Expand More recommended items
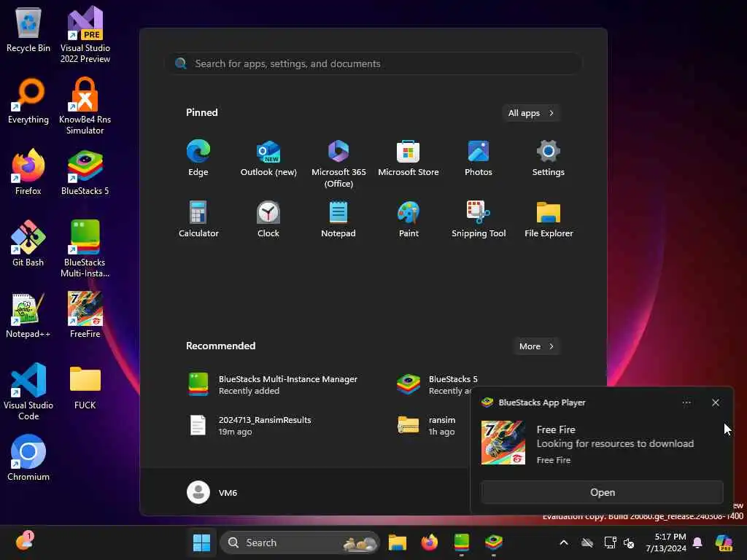 tap(537, 346)
